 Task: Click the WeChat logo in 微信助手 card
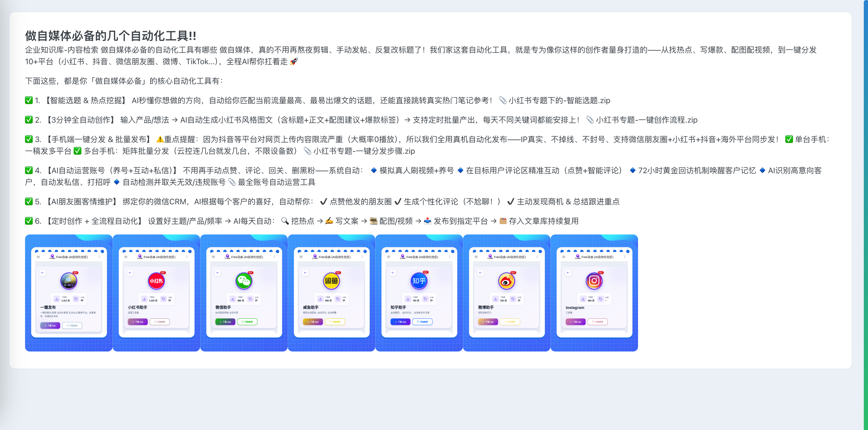pyautogui.click(x=244, y=281)
